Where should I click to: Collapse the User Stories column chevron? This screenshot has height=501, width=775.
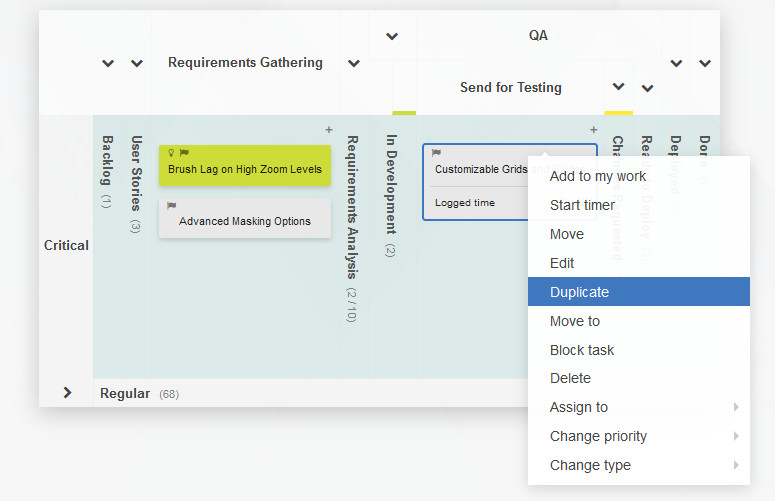[x=137, y=63]
